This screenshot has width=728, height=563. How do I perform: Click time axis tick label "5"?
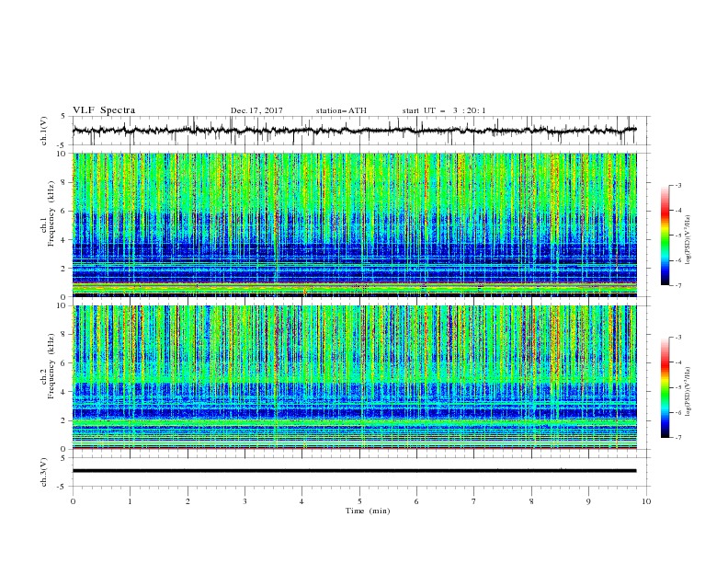[359, 501]
